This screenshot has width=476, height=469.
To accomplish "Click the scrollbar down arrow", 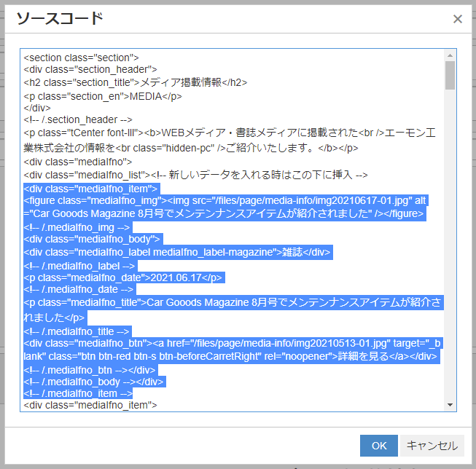I will tap(450, 405).
